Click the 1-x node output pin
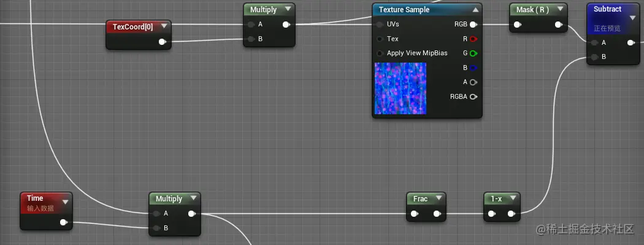Image resolution: width=644 pixels, height=245 pixels. [512, 213]
